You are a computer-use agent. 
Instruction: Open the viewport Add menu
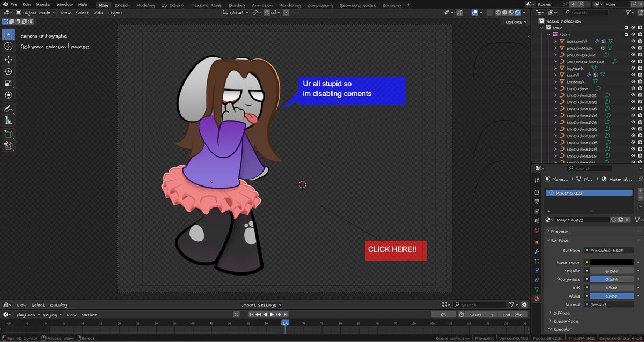coord(99,13)
